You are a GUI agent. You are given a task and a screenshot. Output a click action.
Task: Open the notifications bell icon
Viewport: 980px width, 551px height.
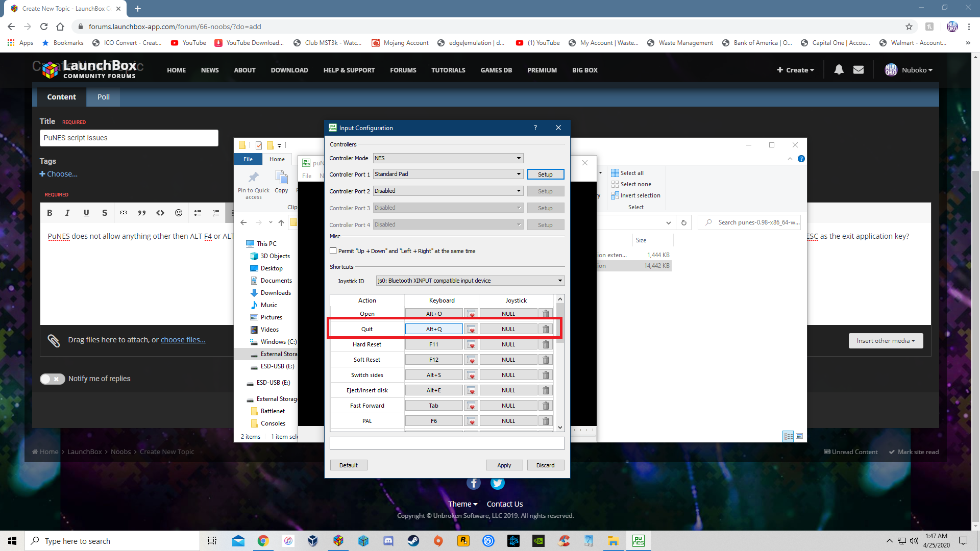839,70
